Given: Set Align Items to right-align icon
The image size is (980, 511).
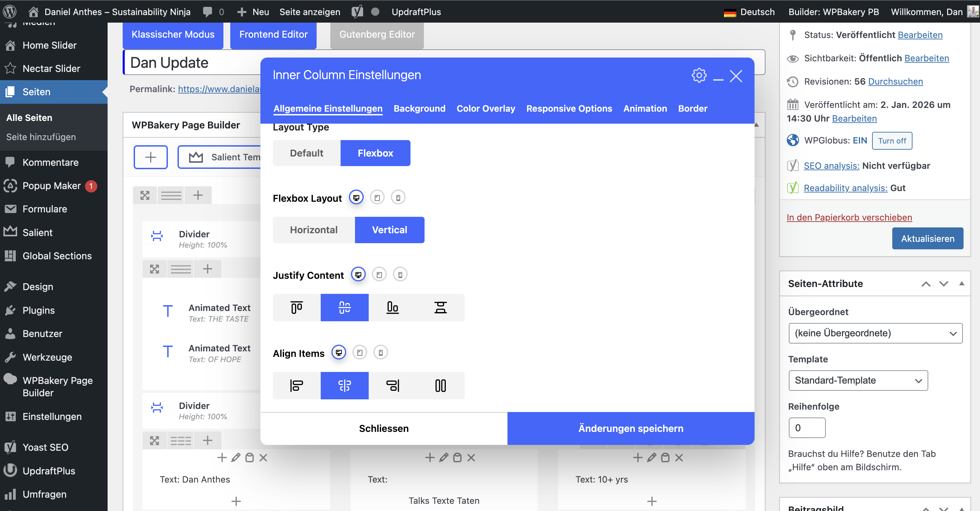Looking at the screenshot, I should tap(392, 386).
